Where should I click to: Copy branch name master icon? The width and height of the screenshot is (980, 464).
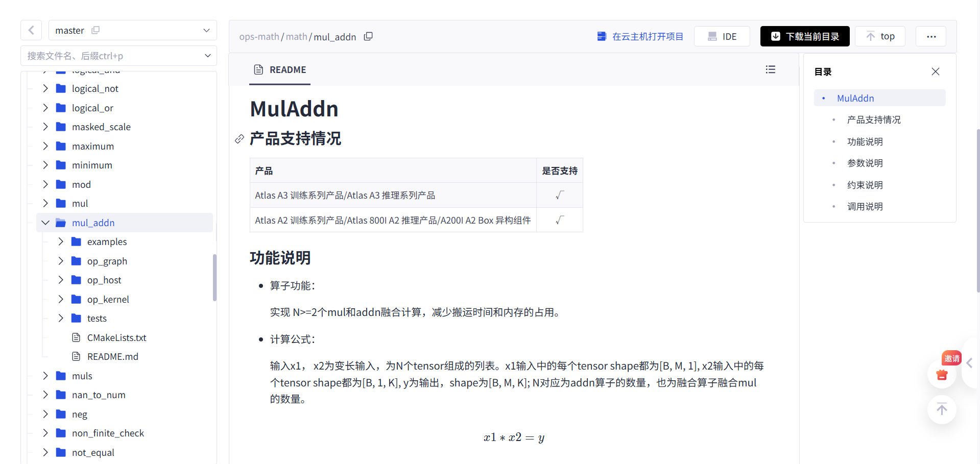pyautogui.click(x=95, y=30)
